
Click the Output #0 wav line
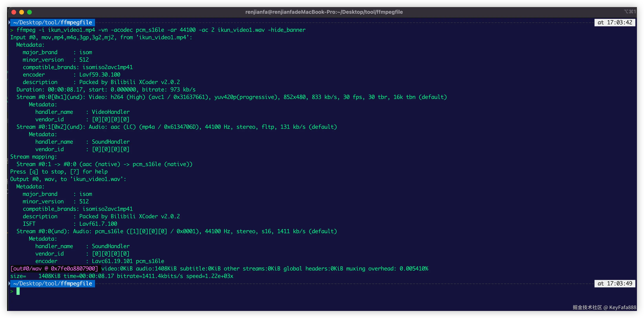pos(68,179)
